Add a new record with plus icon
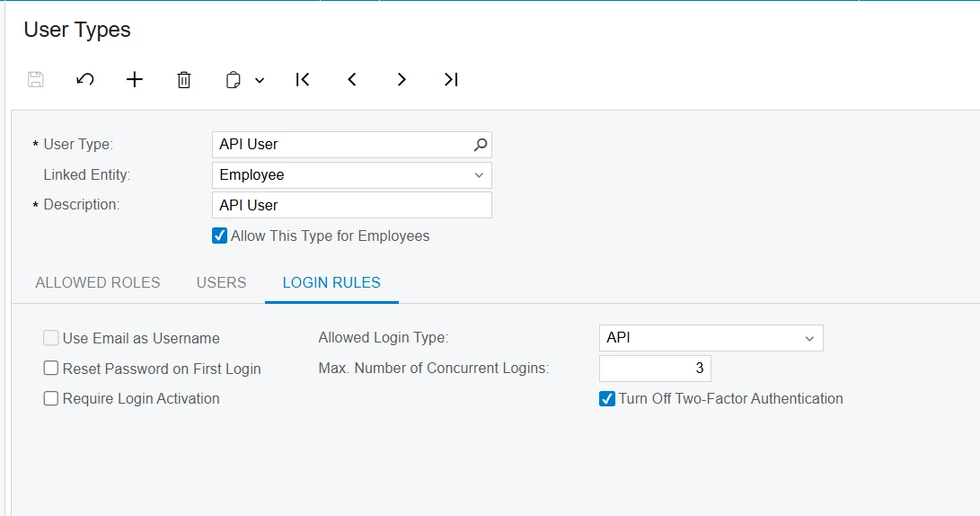This screenshot has width=980, height=516. click(x=135, y=79)
